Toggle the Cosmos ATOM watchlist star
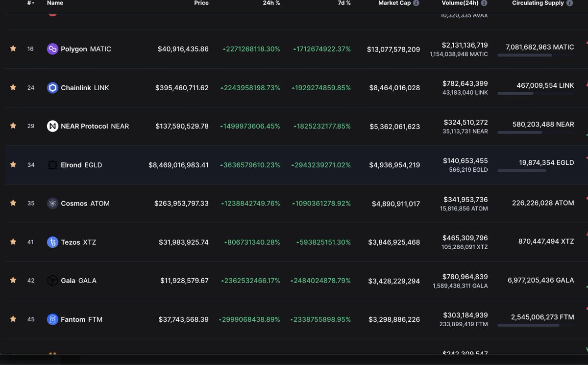The width and height of the screenshot is (588, 365). (13, 203)
